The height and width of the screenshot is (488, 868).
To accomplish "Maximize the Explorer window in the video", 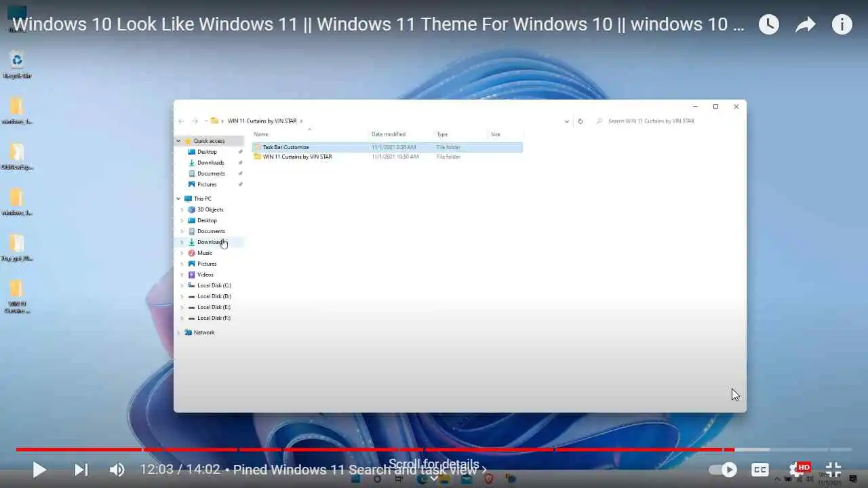I will point(715,106).
